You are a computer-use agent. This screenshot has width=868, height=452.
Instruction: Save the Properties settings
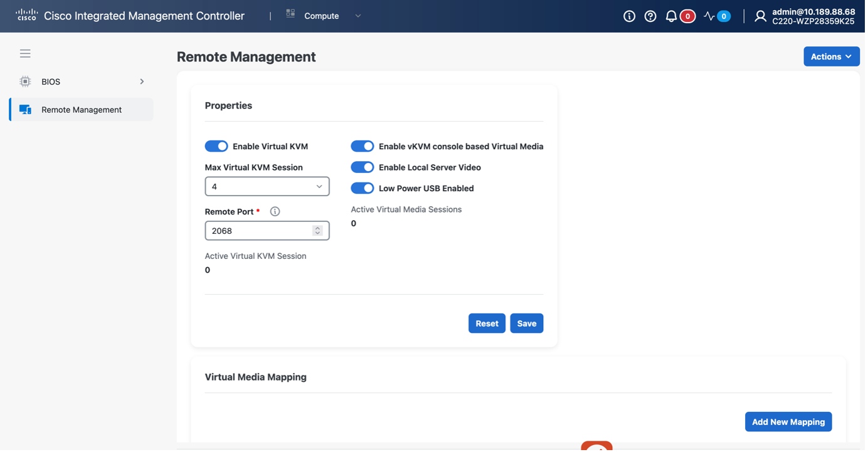coord(526,323)
